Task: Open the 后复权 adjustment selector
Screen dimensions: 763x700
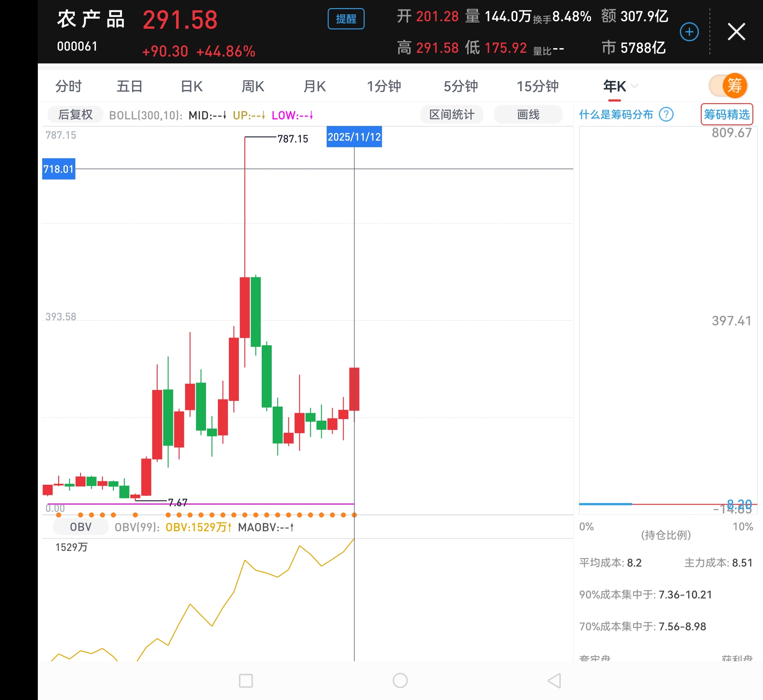Action: click(75, 114)
